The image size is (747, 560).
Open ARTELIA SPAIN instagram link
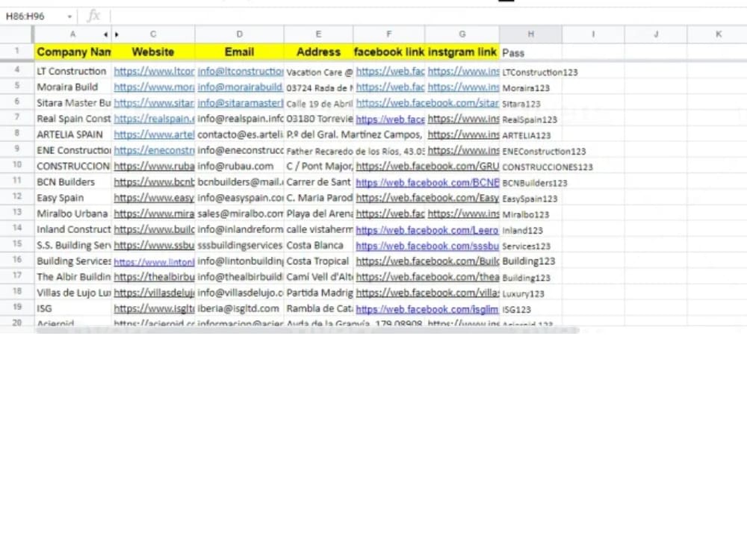463,134
